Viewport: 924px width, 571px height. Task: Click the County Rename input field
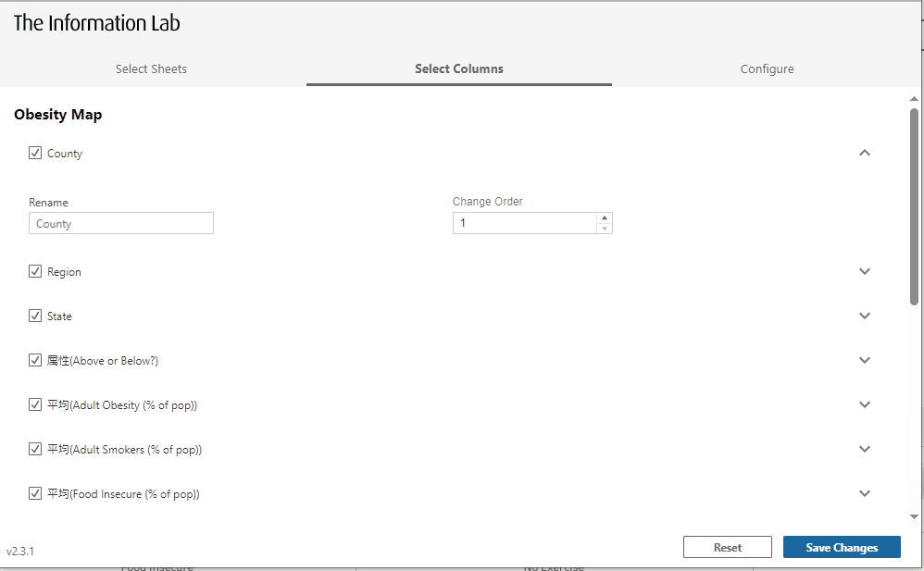(x=120, y=223)
